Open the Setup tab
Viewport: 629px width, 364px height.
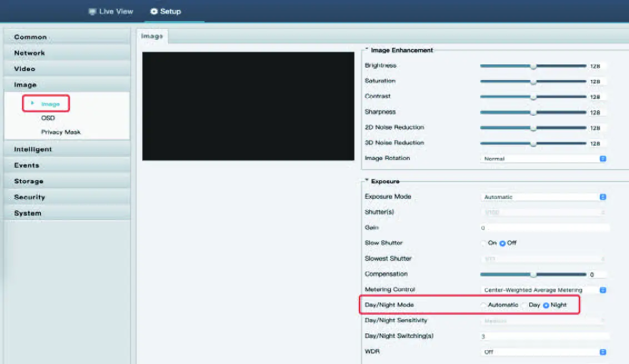click(165, 11)
